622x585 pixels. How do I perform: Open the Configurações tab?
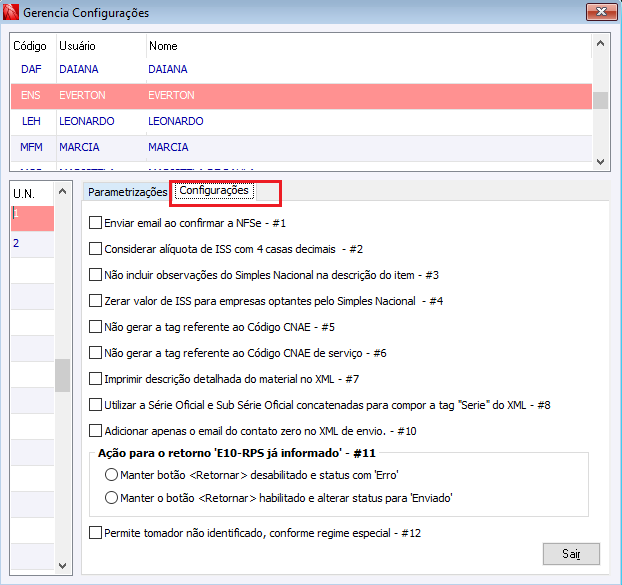(214, 190)
